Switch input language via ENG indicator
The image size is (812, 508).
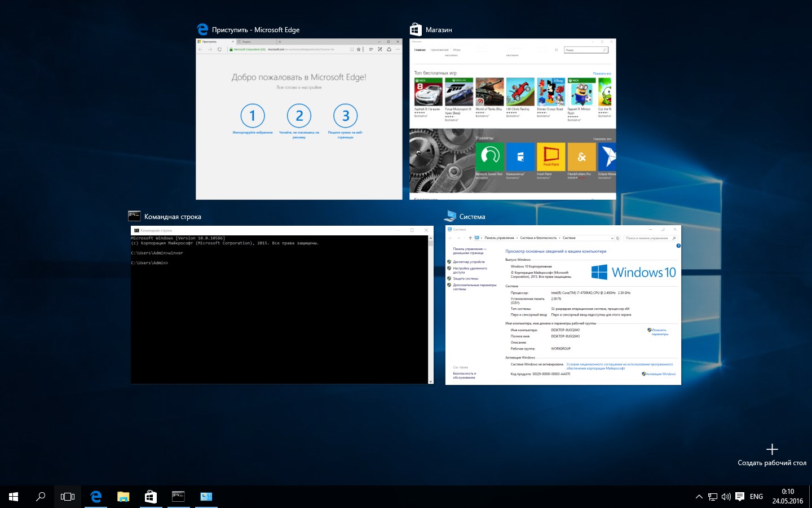[x=756, y=497]
